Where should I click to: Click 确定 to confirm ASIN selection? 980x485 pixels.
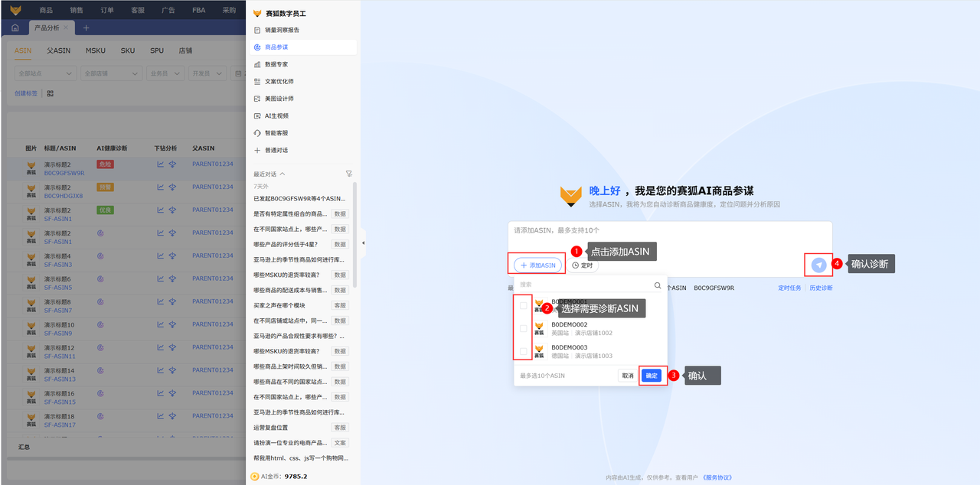pyautogui.click(x=652, y=376)
